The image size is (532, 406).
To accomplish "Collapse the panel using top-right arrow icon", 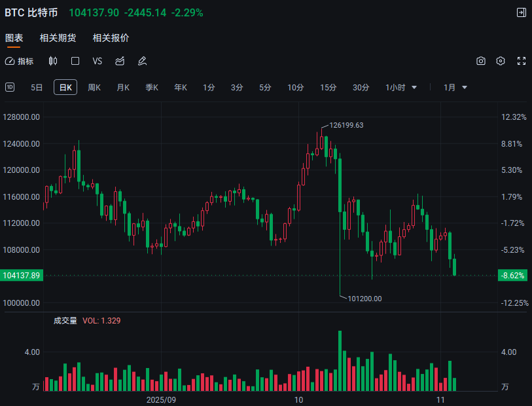I will pyautogui.click(x=521, y=12).
